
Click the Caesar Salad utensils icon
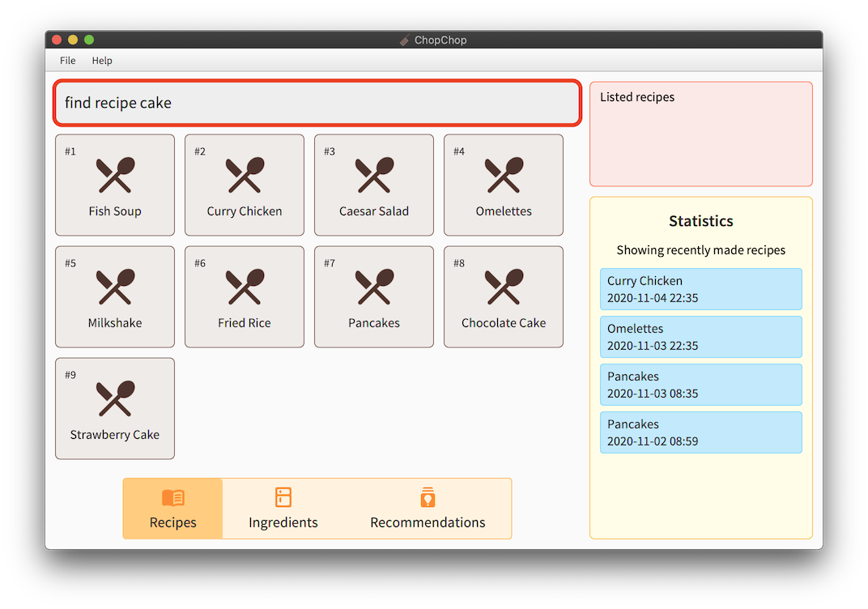pos(374,175)
